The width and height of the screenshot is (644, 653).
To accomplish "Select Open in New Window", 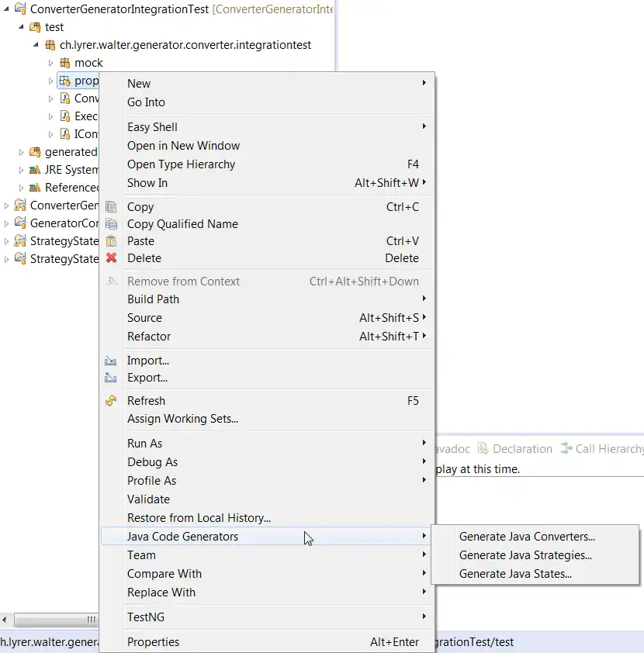I will (268, 145).
